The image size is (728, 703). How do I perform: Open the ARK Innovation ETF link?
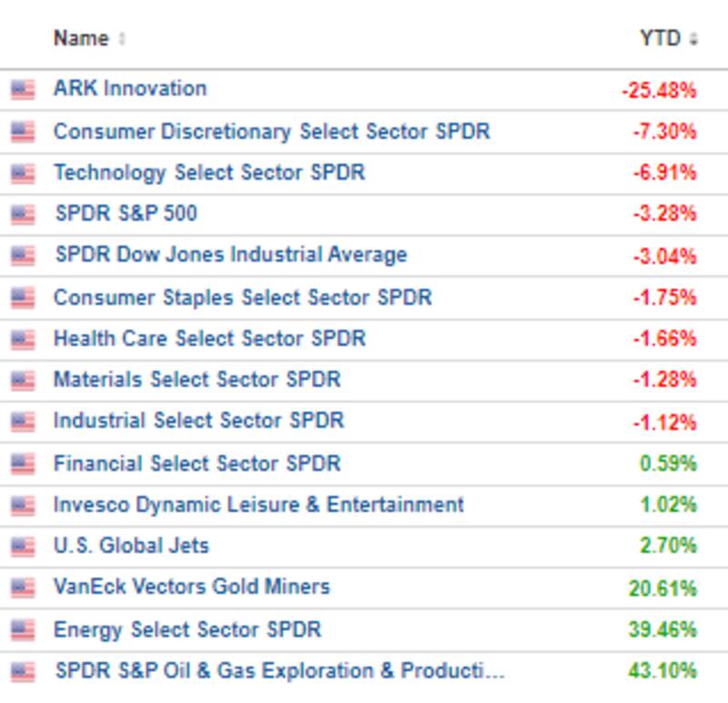point(130,88)
